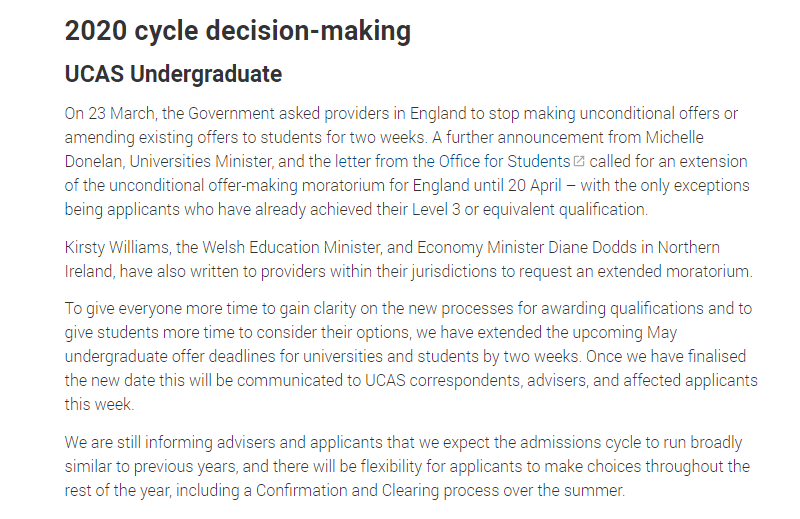Click the date 20 April in the text

534,185
